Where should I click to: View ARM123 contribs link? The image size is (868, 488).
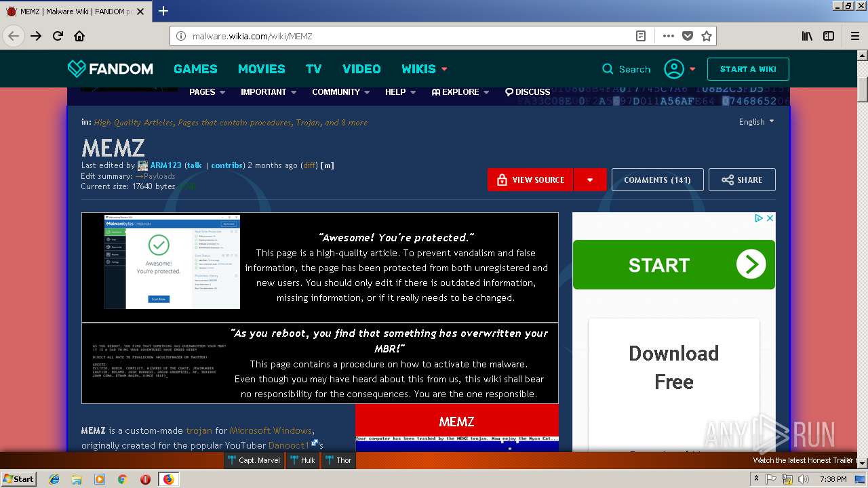point(226,165)
